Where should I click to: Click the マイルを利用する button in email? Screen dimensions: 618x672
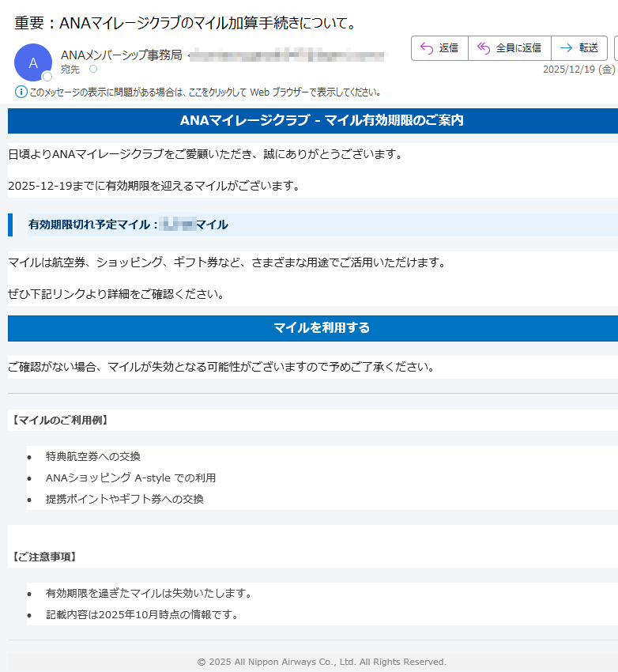pyautogui.click(x=313, y=328)
